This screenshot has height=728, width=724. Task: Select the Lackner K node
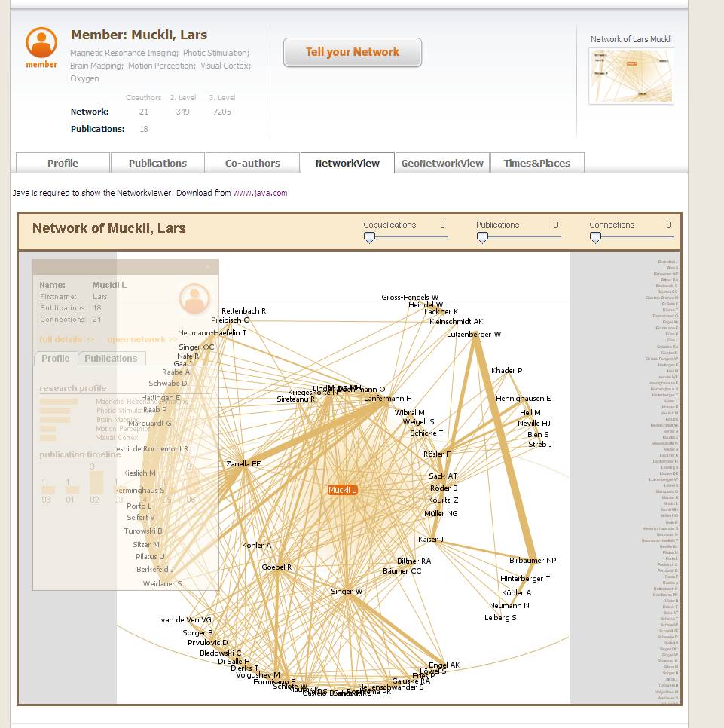[x=441, y=311]
